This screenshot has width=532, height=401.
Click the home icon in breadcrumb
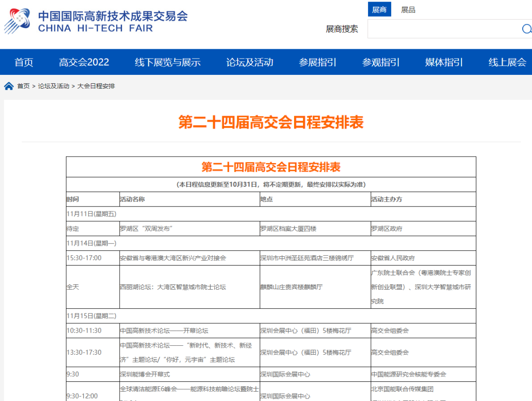9,86
